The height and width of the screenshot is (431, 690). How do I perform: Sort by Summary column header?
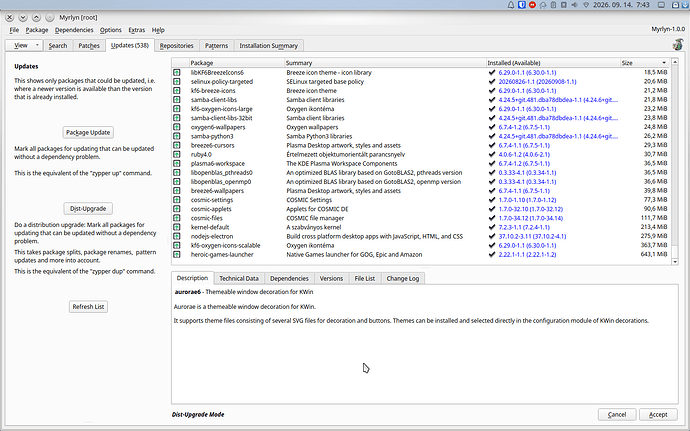pyautogui.click(x=385, y=63)
